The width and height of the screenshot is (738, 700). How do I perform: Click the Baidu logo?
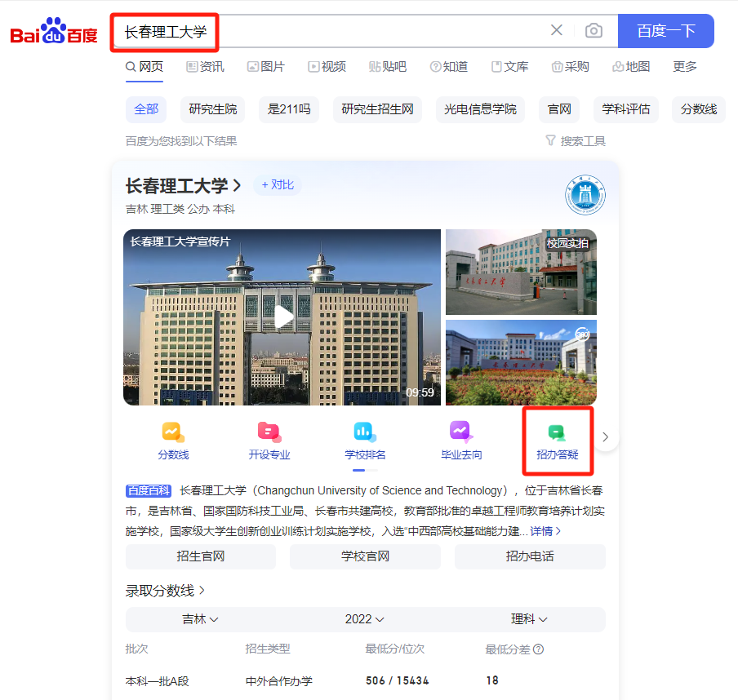(54, 31)
